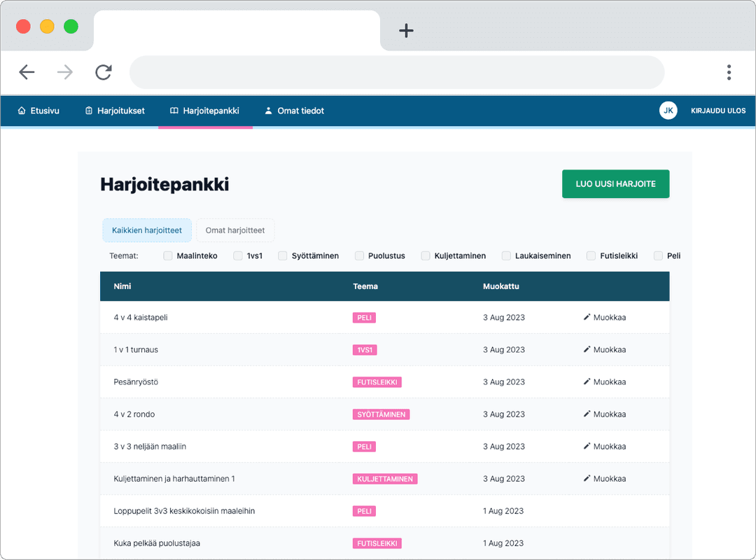Image resolution: width=756 pixels, height=560 pixels.
Task: Select the Kaikkien harjoitteet tab
Action: tap(146, 230)
